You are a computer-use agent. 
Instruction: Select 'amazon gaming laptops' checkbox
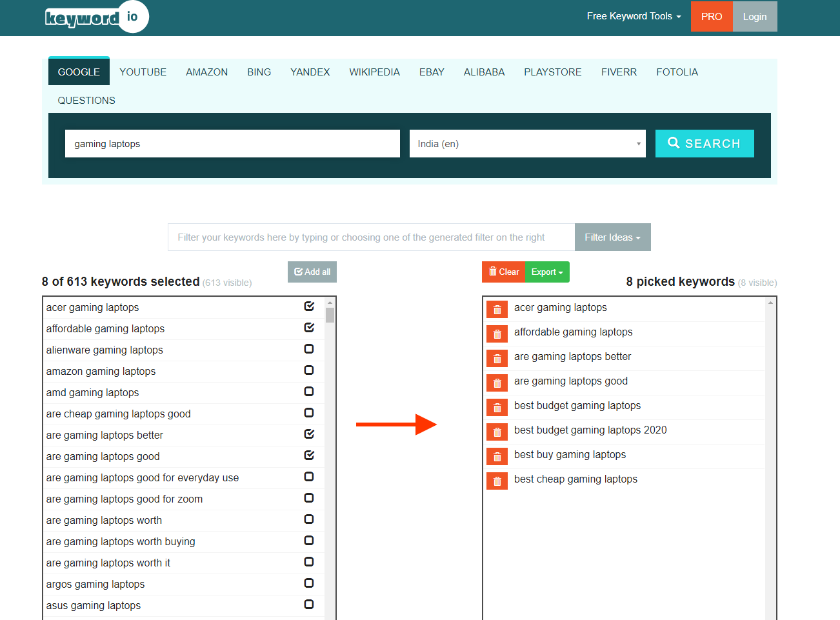(x=309, y=370)
